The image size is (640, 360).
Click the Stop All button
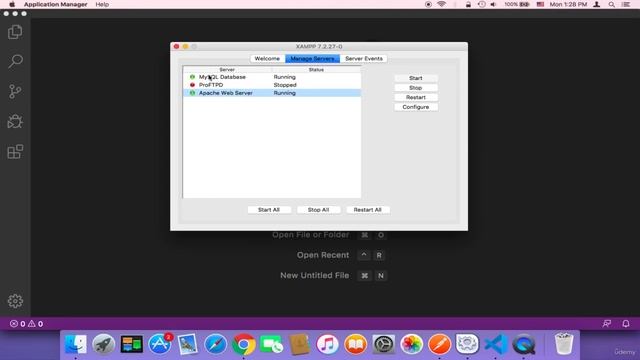coord(318,210)
